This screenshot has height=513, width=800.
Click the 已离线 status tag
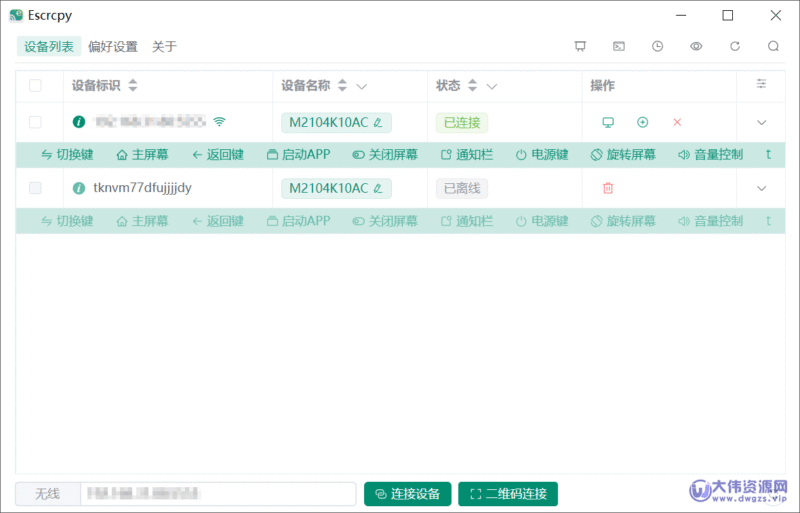[462, 188]
